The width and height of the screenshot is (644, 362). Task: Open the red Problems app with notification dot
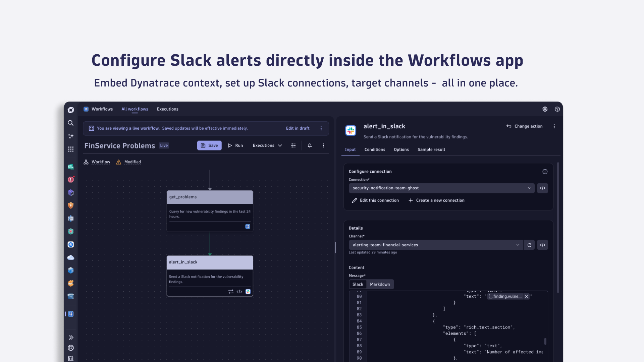click(71, 179)
